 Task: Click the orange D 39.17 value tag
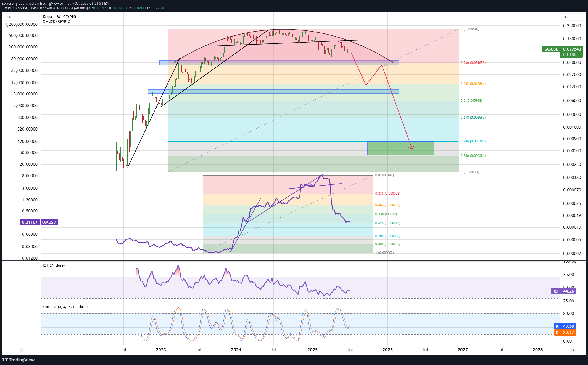click(x=565, y=333)
